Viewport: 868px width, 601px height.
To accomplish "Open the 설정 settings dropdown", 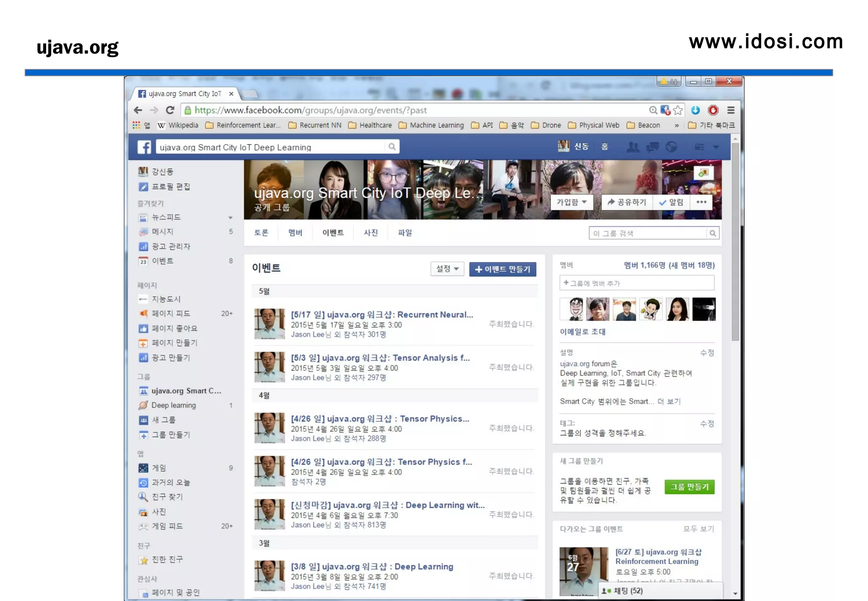I will coord(447,269).
